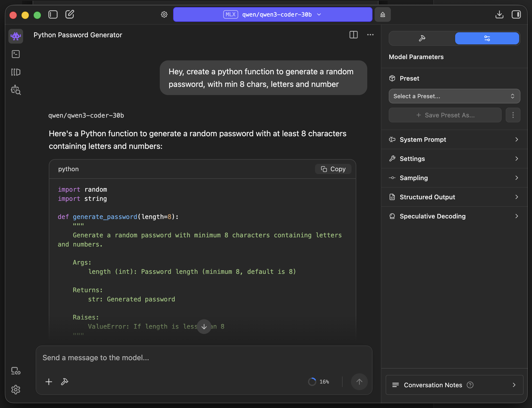Viewport: 532px width, 408px height.
Task: Open the Select a Preset dropdown
Action: (454, 96)
